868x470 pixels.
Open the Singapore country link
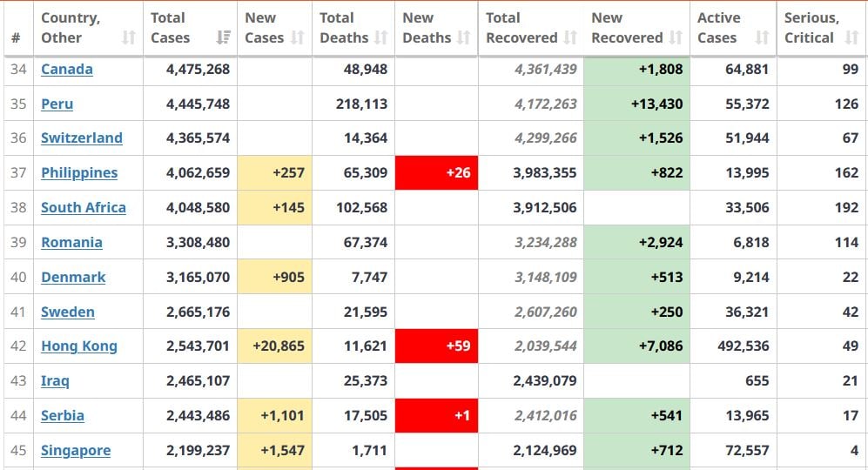(x=76, y=451)
